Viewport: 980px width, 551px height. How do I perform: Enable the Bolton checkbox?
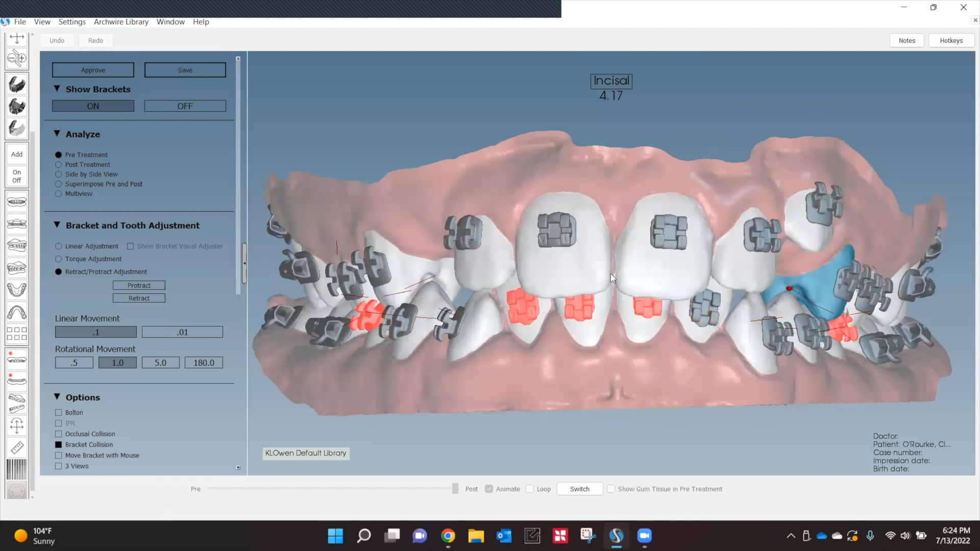[x=58, y=412]
